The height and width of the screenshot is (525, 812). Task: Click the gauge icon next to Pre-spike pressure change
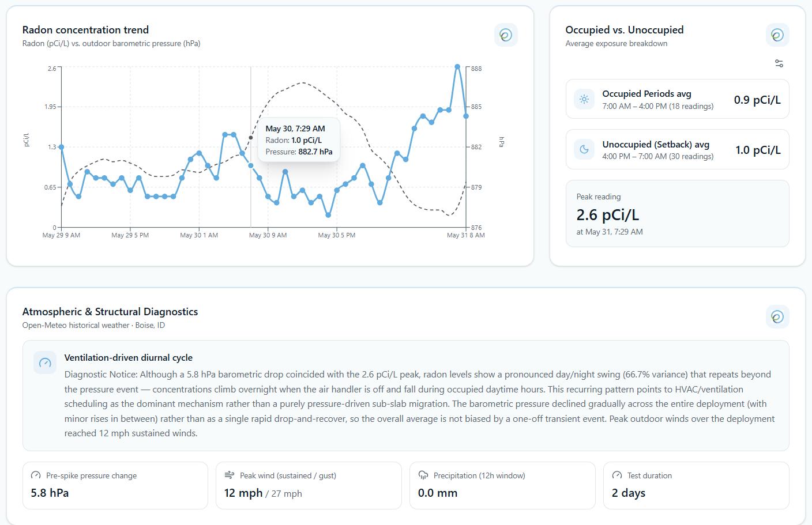(x=36, y=475)
